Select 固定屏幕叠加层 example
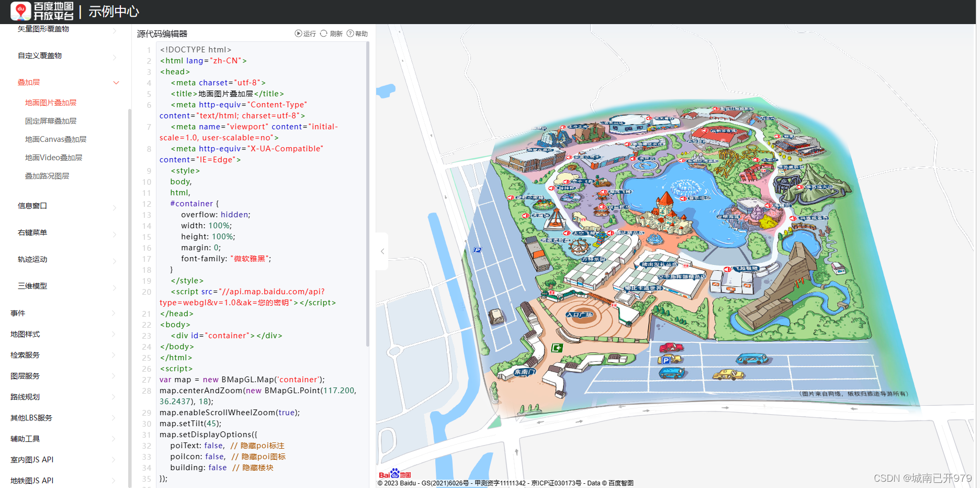Image resolution: width=980 pixels, height=488 pixels. pyautogui.click(x=51, y=121)
